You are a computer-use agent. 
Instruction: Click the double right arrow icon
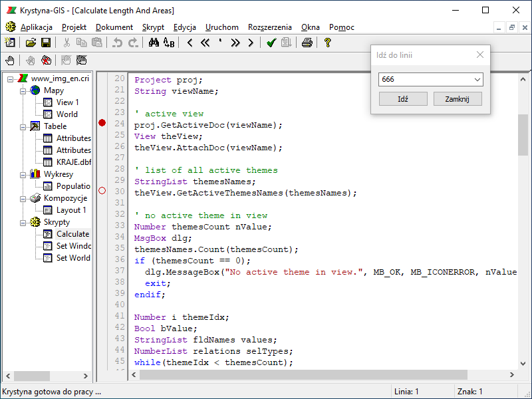235,43
